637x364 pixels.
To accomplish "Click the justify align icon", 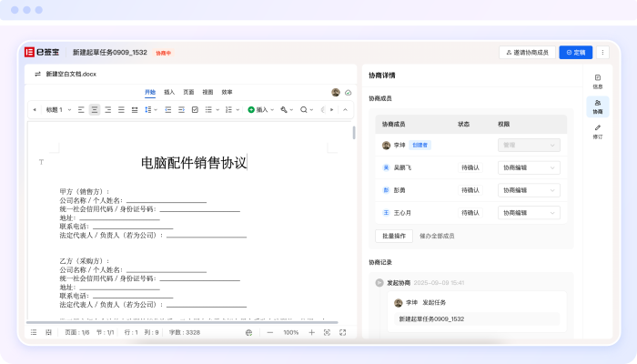I will click(122, 109).
